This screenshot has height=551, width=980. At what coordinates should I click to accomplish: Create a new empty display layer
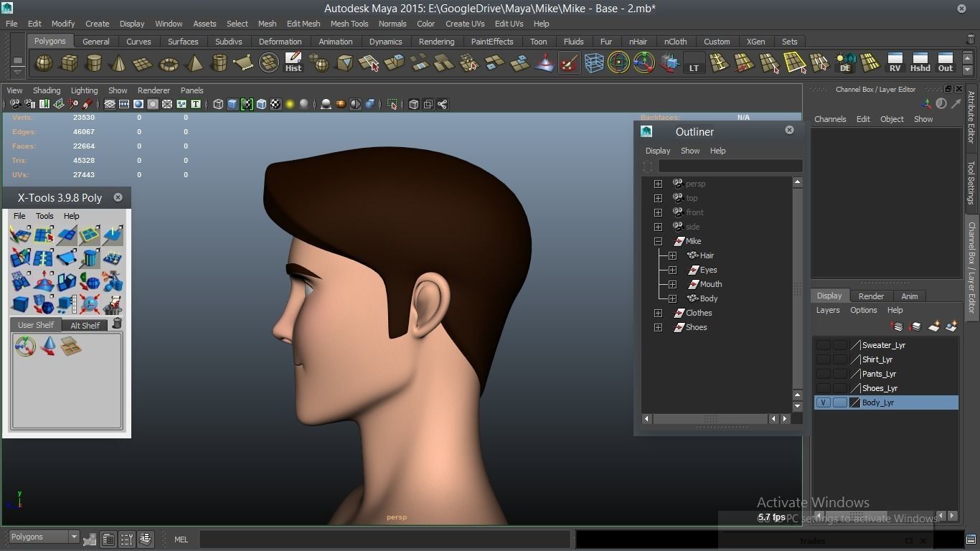[934, 326]
